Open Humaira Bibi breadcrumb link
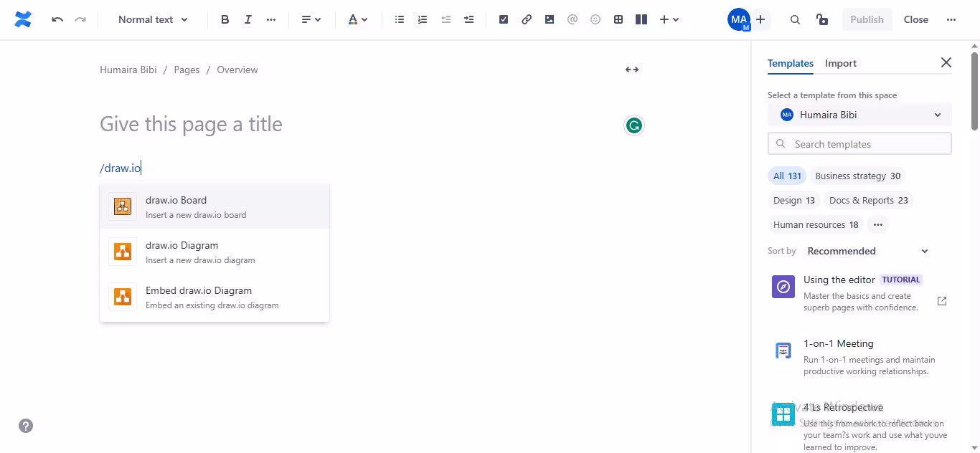Image resolution: width=980 pixels, height=453 pixels. click(x=128, y=70)
